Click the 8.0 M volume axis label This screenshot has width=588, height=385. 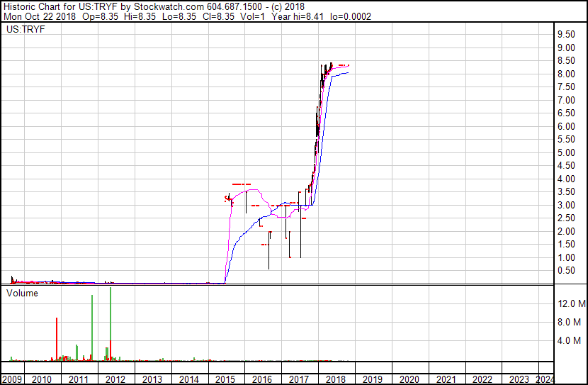(x=569, y=322)
